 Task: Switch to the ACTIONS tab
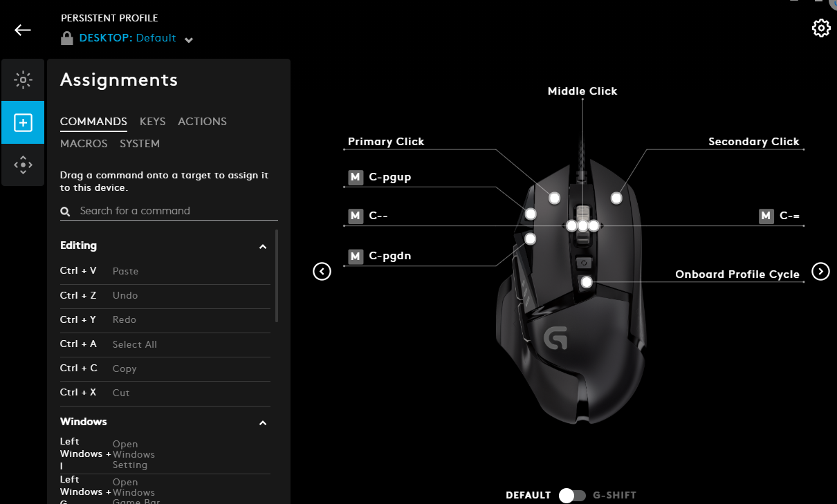click(202, 122)
